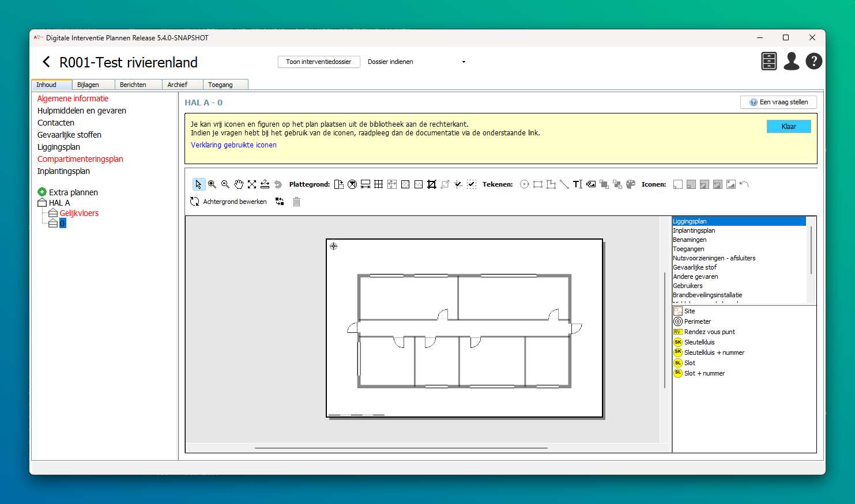
Task: Open Algemene informatie section
Action: pos(73,98)
